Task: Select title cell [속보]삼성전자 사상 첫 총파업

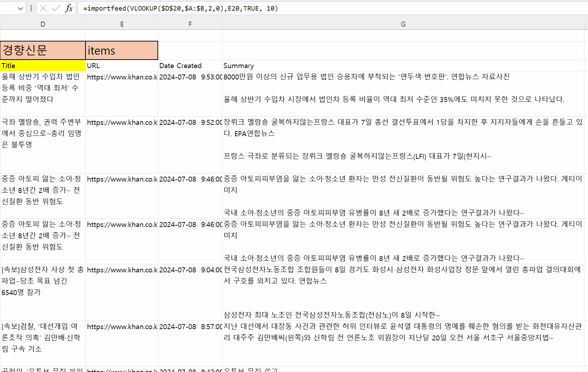Action: pos(43,292)
